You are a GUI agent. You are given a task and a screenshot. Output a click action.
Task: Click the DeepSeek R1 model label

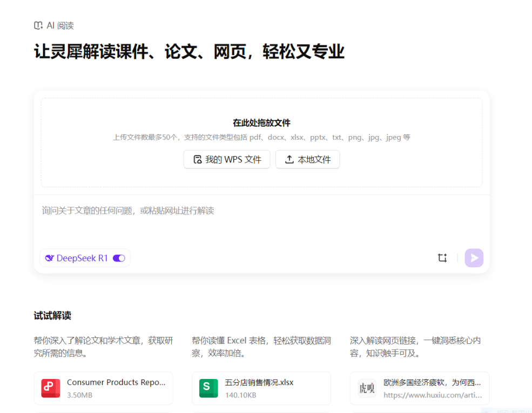pos(82,258)
